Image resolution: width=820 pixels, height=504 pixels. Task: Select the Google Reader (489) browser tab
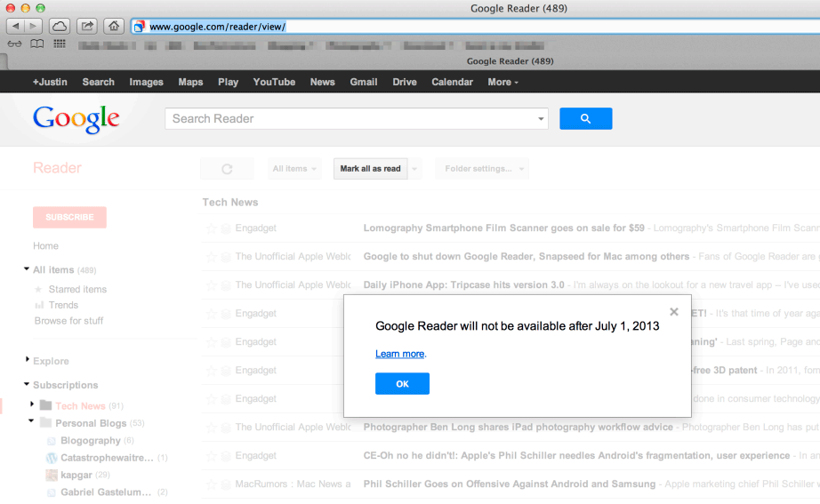click(510, 61)
